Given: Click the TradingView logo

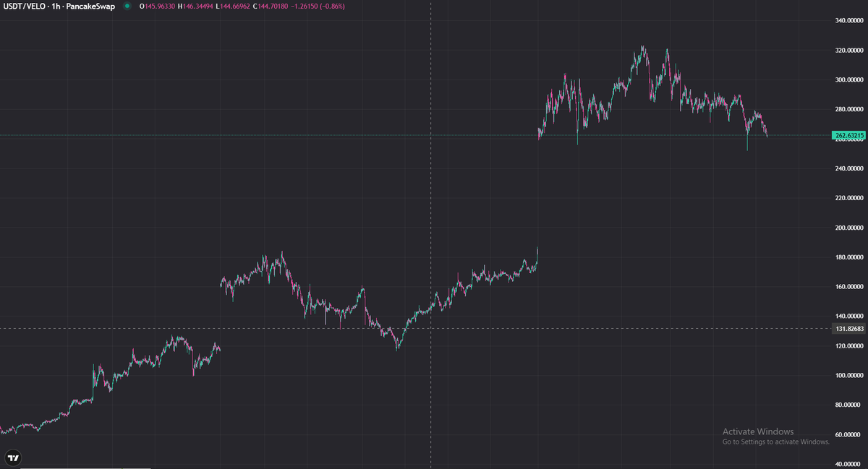Looking at the screenshot, I should pos(13,456).
